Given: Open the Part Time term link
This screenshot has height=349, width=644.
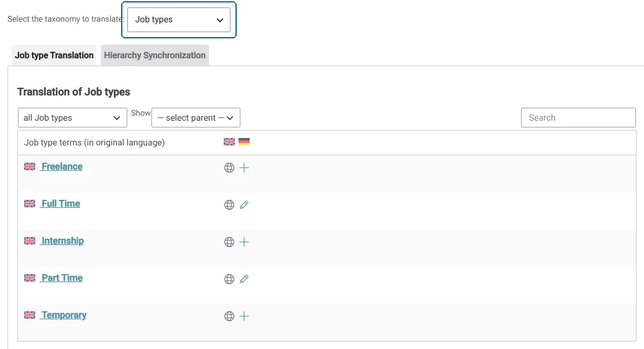Looking at the screenshot, I should 62,278.
